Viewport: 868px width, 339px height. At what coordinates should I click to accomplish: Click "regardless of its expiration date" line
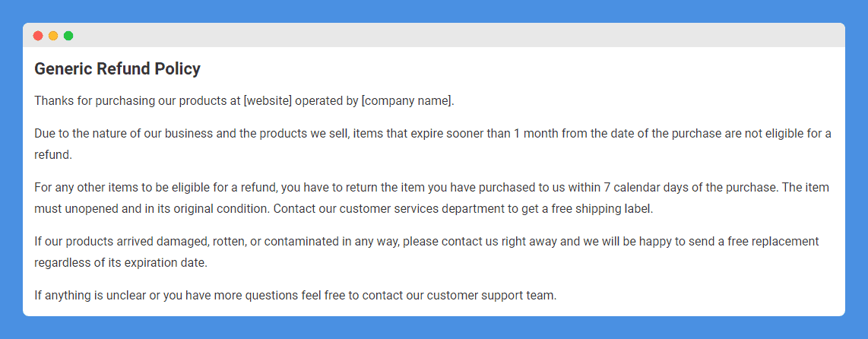[121, 263]
